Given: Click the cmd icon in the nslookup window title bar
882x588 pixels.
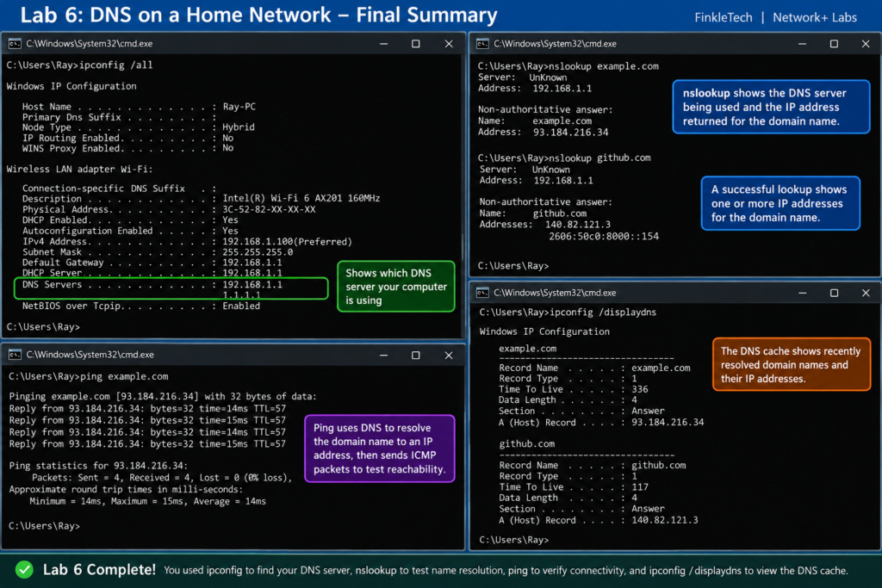Looking at the screenshot, I should point(482,44).
